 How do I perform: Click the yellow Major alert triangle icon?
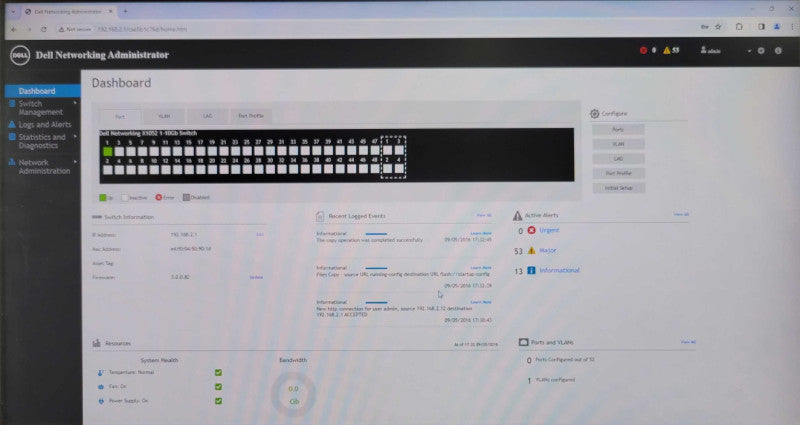(531, 251)
